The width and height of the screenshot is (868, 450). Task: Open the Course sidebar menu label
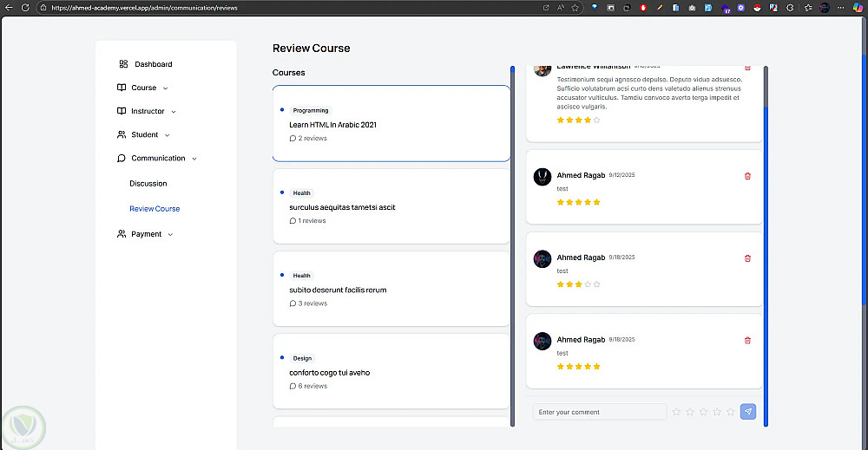(x=143, y=88)
